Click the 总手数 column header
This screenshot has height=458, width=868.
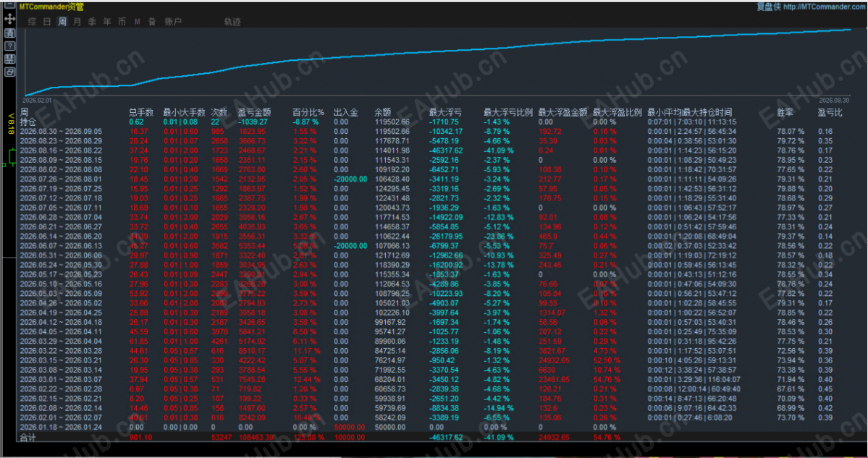point(141,112)
